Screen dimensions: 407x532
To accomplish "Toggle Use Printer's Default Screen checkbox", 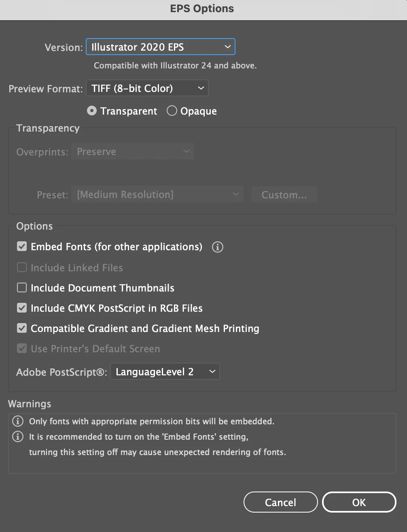I will pyautogui.click(x=22, y=349).
